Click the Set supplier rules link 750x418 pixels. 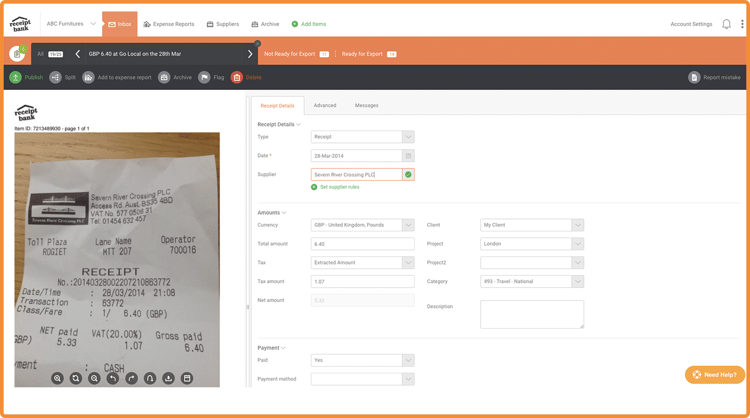tap(339, 187)
